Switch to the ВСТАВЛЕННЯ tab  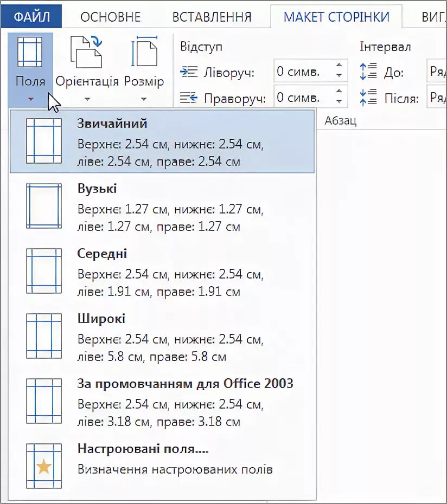[x=212, y=17]
